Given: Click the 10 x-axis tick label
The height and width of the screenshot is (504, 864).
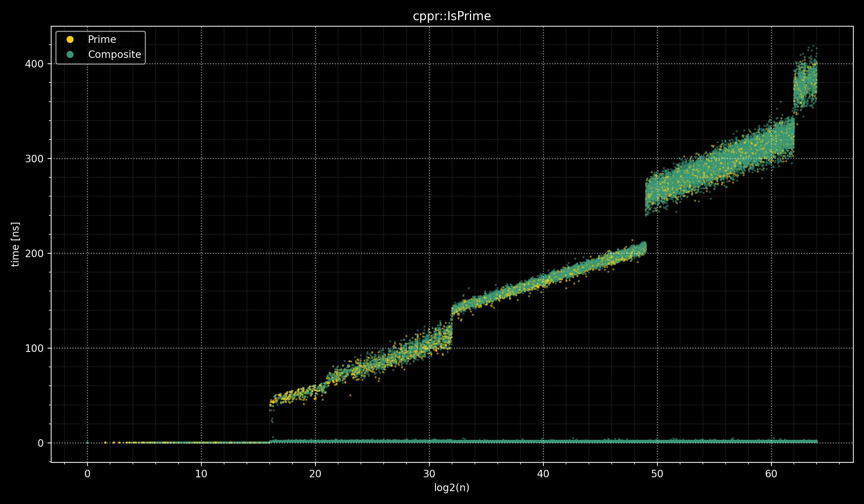Looking at the screenshot, I should pos(201,474).
